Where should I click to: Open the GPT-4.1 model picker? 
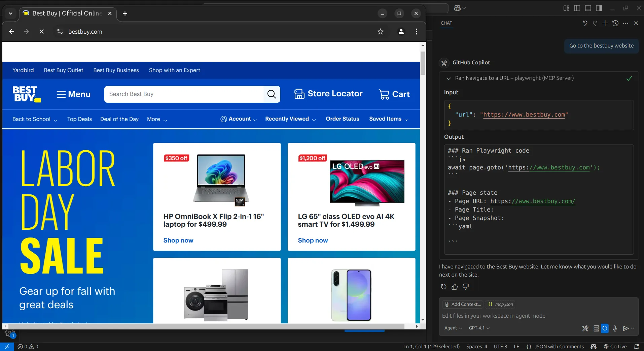tap(479, 328)
